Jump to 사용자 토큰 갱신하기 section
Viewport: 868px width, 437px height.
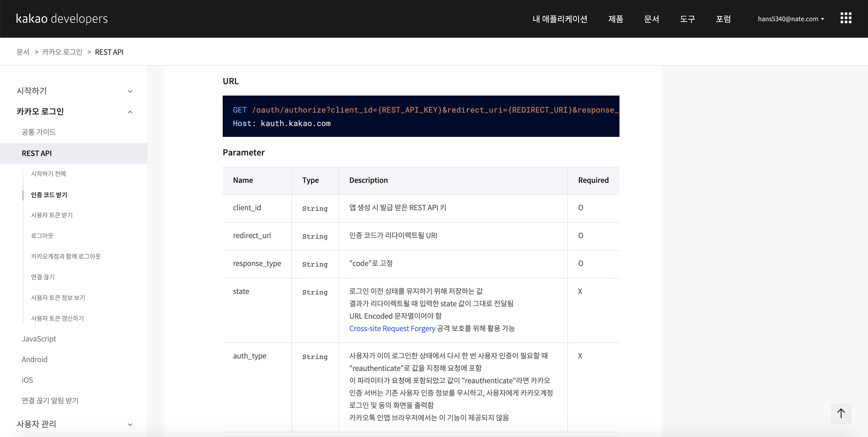click(57, 318)
